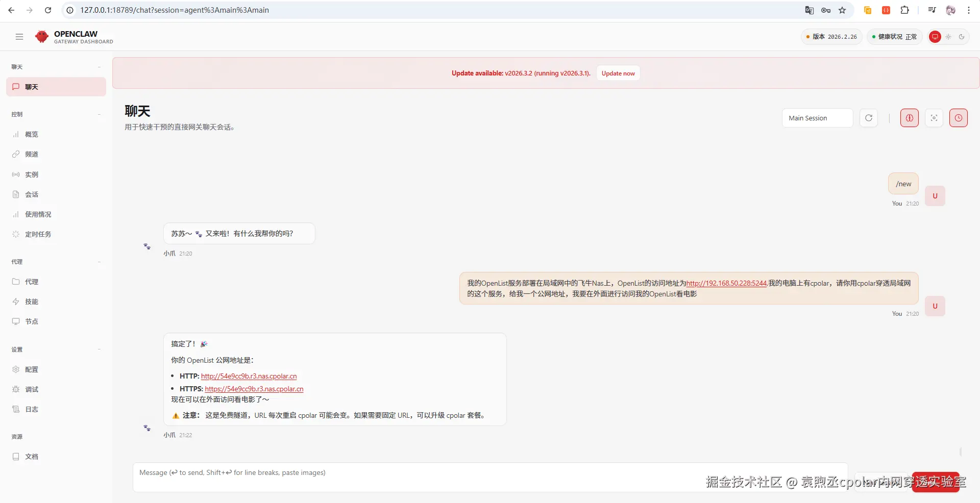Open 使用情况 in the sidebar
The image size is (980, 503).
click(56, 214)
